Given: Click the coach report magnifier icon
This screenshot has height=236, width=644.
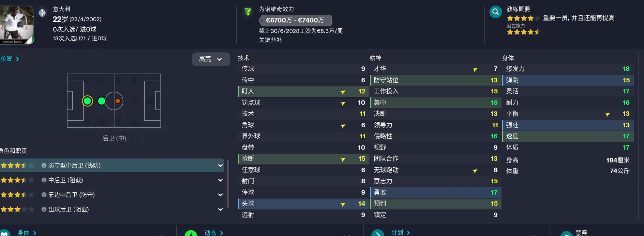Looking at the screenshot, I should (x=495, y=12).
